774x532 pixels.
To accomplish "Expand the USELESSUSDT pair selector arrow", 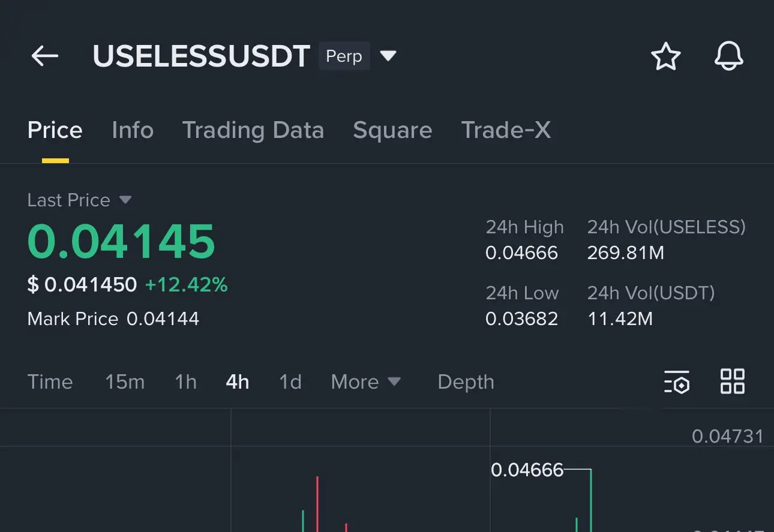I will [x=388, y=56].
